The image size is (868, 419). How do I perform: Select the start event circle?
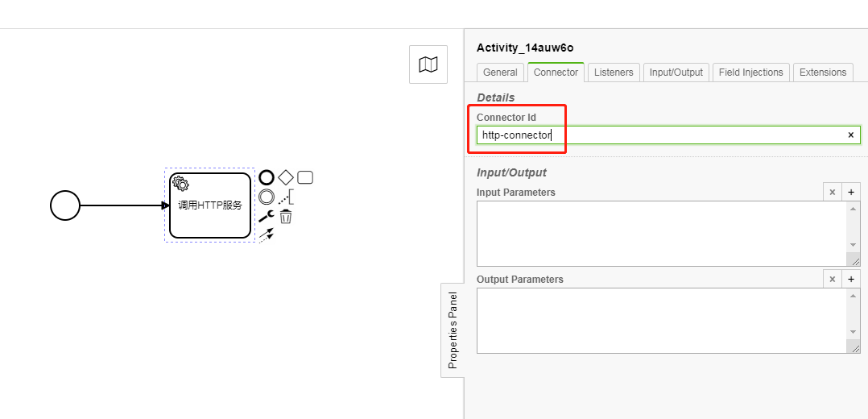click(x=65, y=205)
